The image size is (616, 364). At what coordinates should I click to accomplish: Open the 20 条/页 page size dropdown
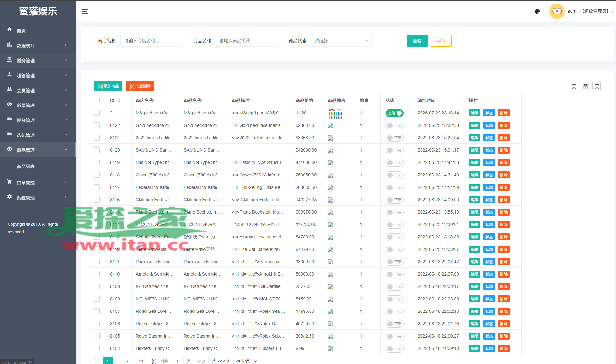point(246,361)
